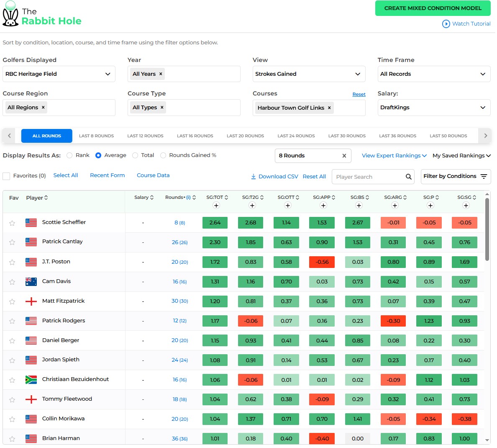Click Reset link above Courses
Screen dimensions: 497x448
point(360,95)
